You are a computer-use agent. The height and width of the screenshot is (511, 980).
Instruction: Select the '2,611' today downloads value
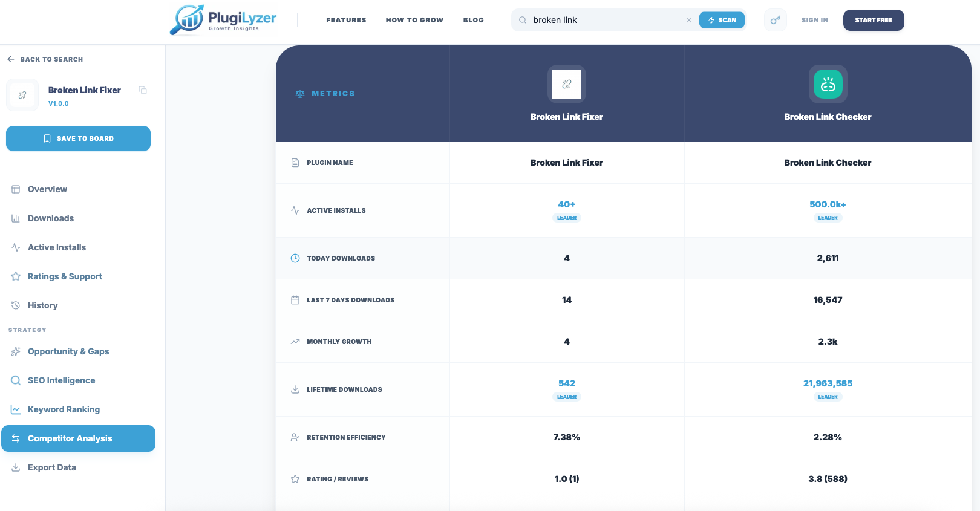click(828, 258)
